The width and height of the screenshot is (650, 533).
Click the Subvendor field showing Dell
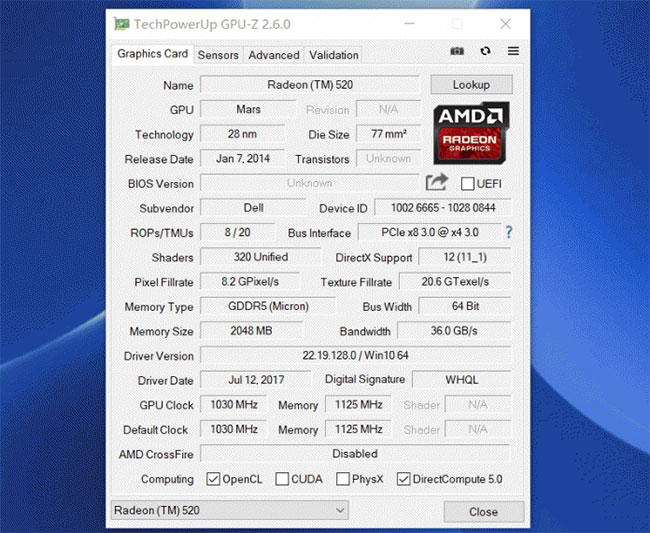click(x=253, y=208)
